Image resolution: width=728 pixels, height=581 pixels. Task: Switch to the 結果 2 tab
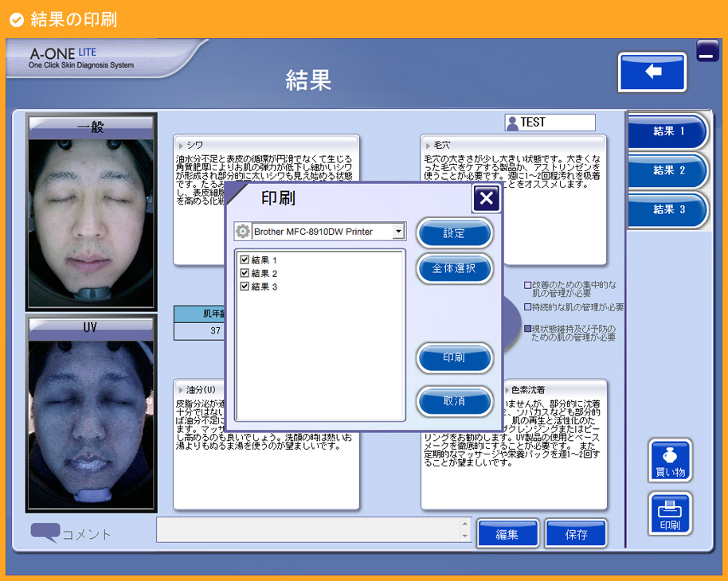pos(668,170)
